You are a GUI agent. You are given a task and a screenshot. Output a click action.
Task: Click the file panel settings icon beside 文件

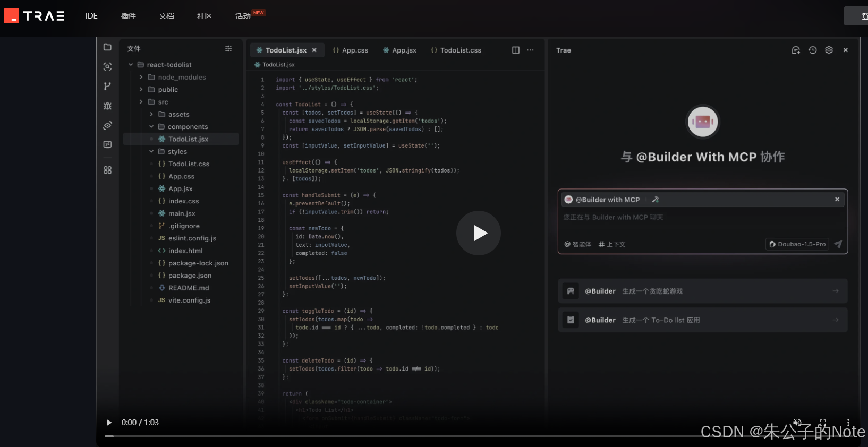228,48
